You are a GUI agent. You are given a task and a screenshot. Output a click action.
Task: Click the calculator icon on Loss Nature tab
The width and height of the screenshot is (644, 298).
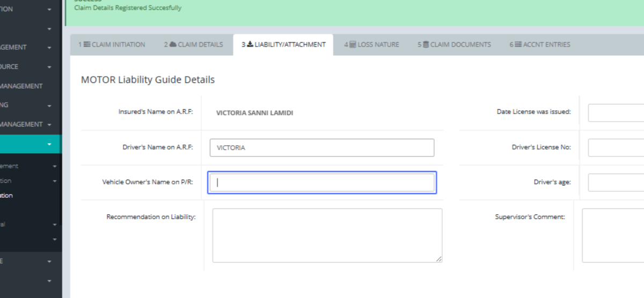pyautogui.click(x=353, y=45)
